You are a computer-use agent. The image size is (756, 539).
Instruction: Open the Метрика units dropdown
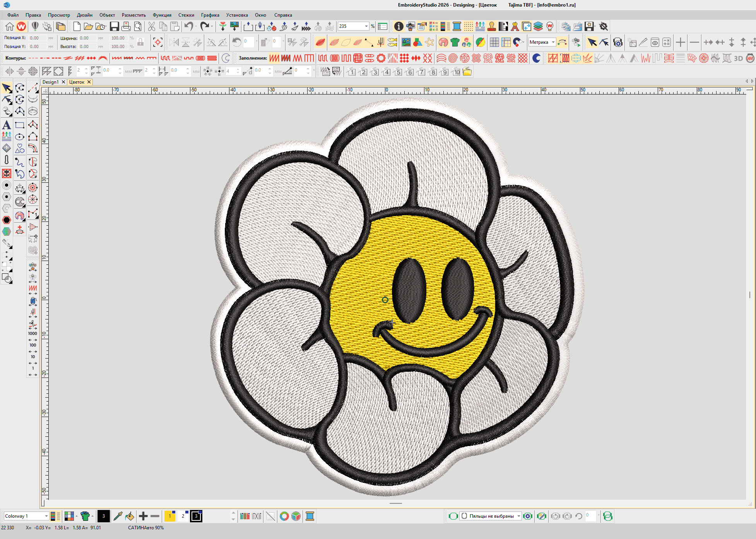point(553,42)
